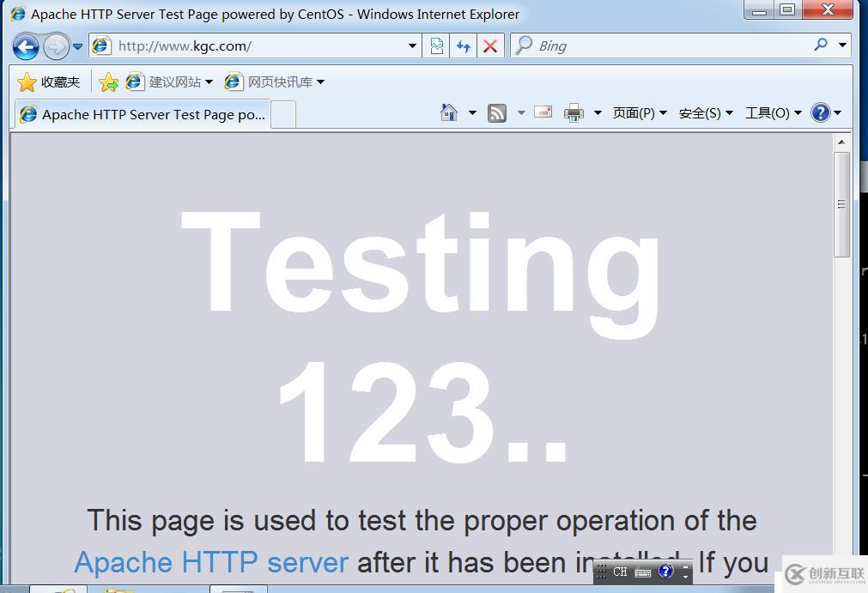Click the CH language indicator on language bar

[620, 572]
